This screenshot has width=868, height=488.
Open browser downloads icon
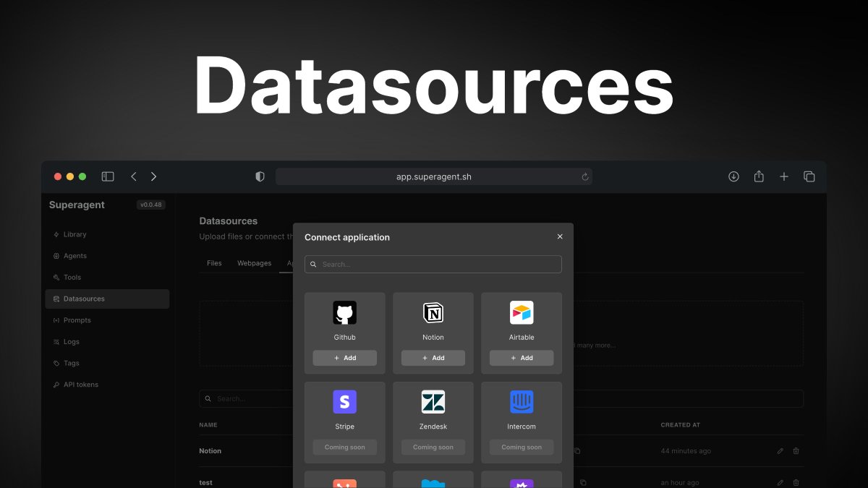point(733,176)
